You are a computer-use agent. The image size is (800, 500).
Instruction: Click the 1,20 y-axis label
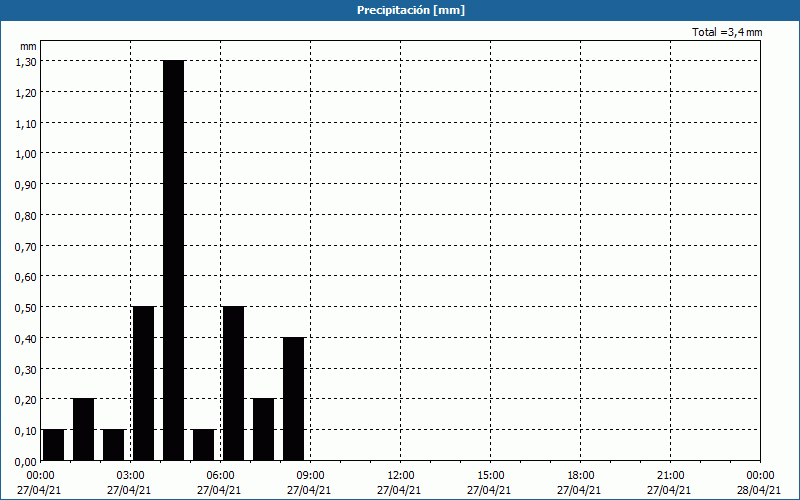click(x=25, y=92)
